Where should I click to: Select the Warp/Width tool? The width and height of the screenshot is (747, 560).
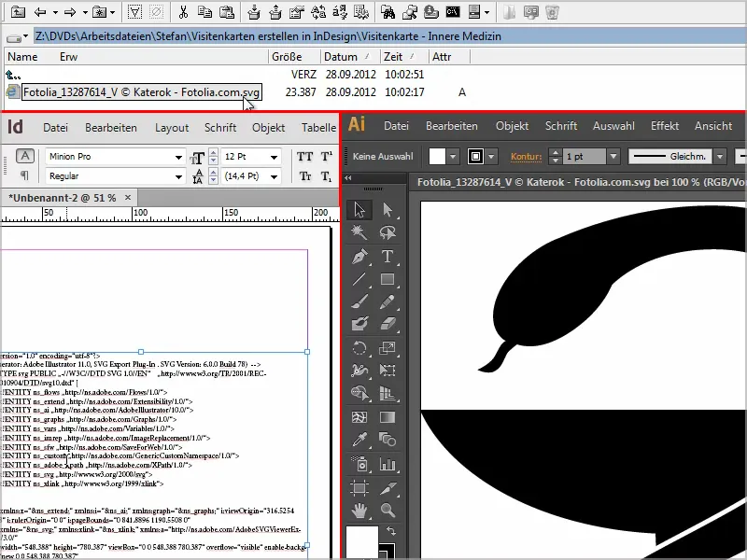pos(359,370)
